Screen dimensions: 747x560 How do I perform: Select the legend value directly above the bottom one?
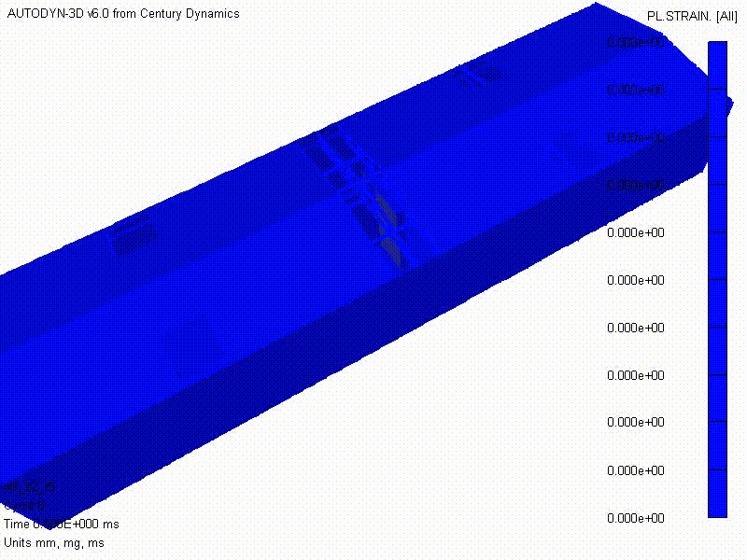(x=635, y=470)
